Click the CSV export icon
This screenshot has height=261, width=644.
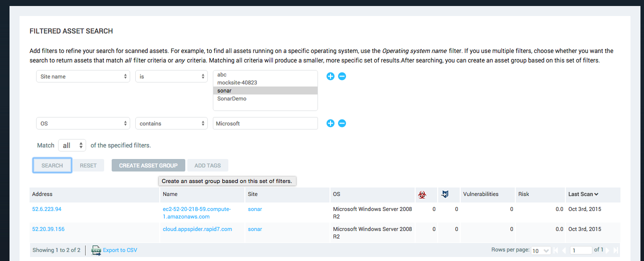96,250
